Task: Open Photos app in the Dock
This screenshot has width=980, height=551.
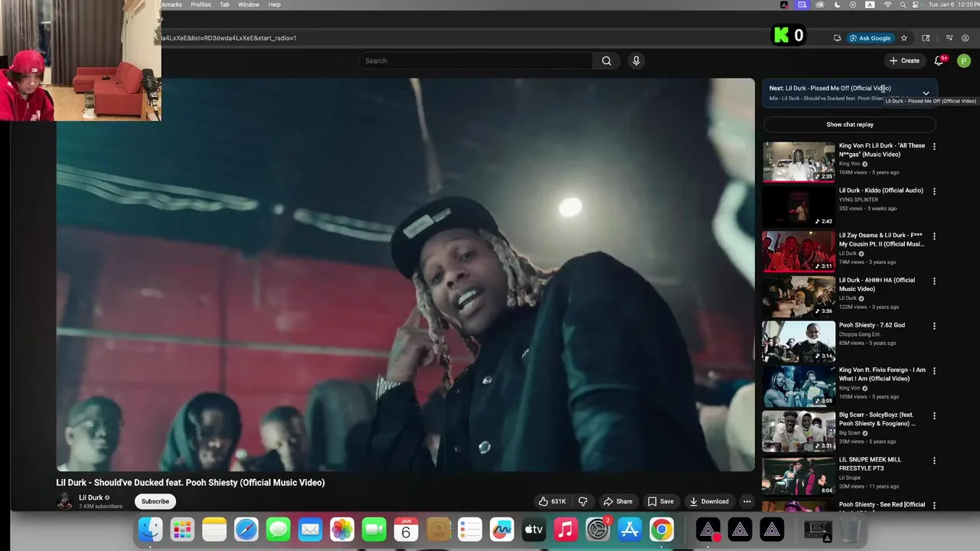Action: tap(341, 530)
